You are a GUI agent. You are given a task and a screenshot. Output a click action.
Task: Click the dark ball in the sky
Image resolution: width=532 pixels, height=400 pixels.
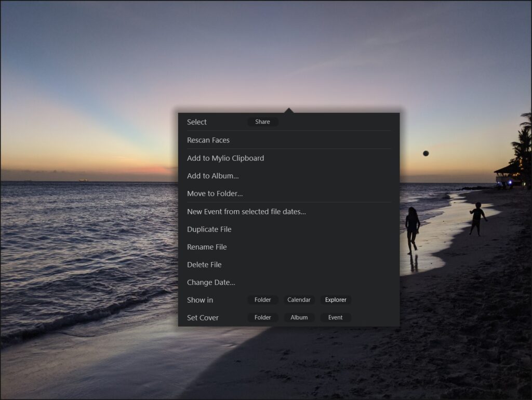[426, 153]
